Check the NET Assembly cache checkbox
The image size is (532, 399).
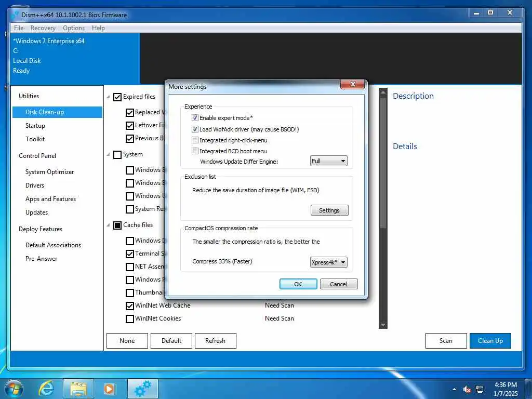point(129,267)
